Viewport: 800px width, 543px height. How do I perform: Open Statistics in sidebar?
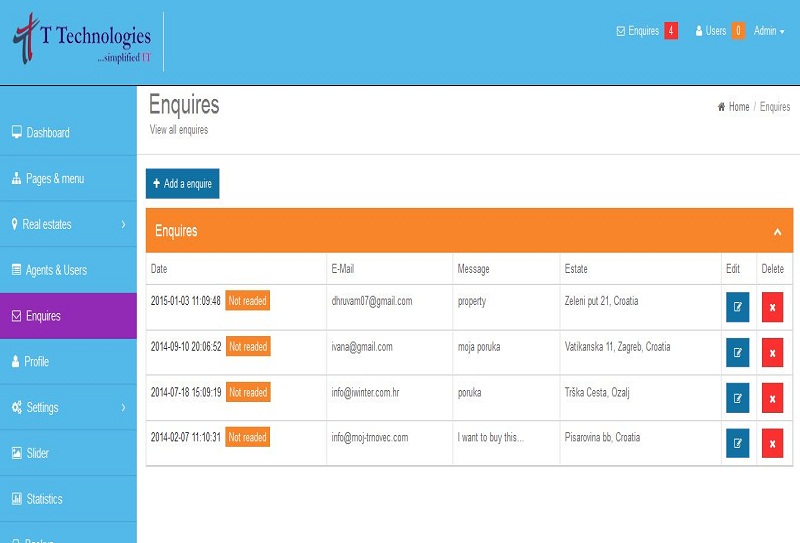[68, 499]
